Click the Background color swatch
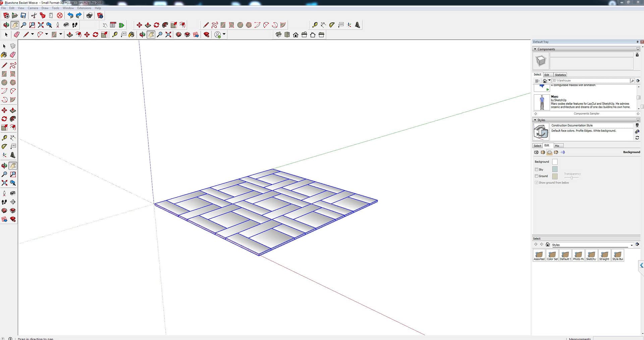This screenshot has height=340, width=644. click(555, 162)
